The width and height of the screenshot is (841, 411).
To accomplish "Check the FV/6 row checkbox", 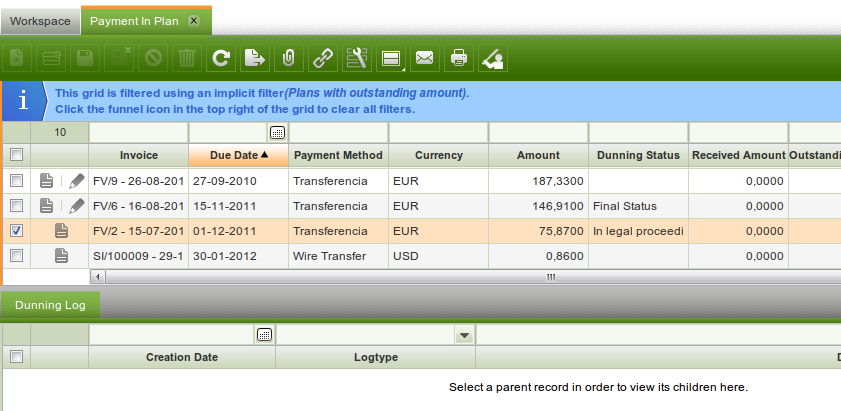I will pyautogui.click(x=17, y=206).
